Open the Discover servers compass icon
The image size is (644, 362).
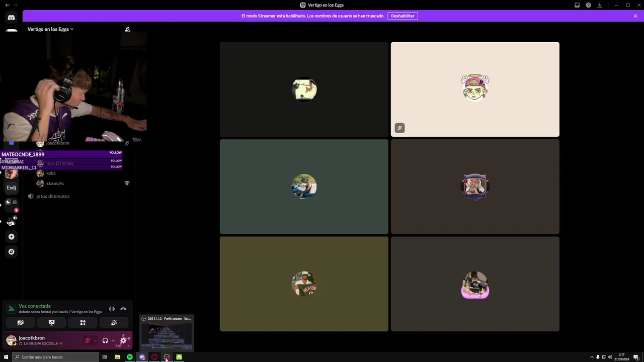coord(11,251)
